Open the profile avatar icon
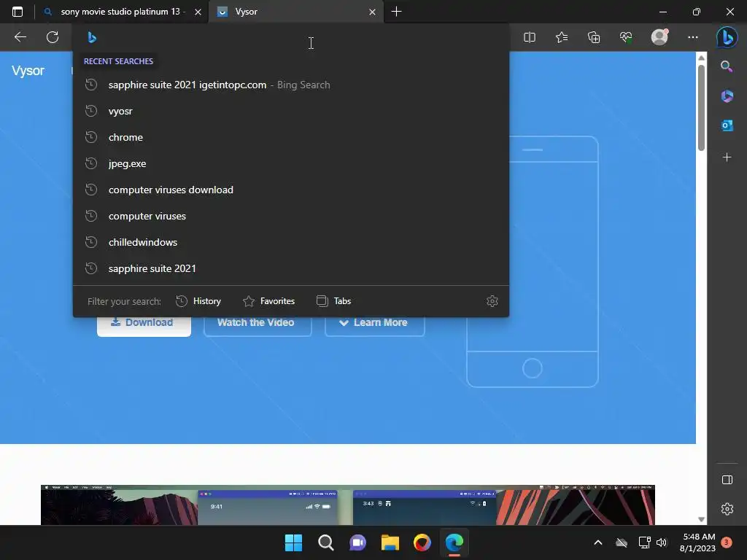Image resolution: width=747 pixels, height=560 pixels. coord(659,37)
